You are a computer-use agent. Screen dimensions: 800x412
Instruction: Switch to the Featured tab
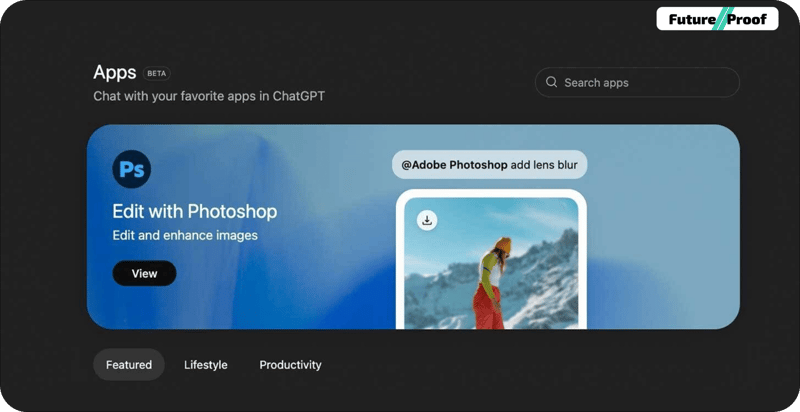pos(129,365)
